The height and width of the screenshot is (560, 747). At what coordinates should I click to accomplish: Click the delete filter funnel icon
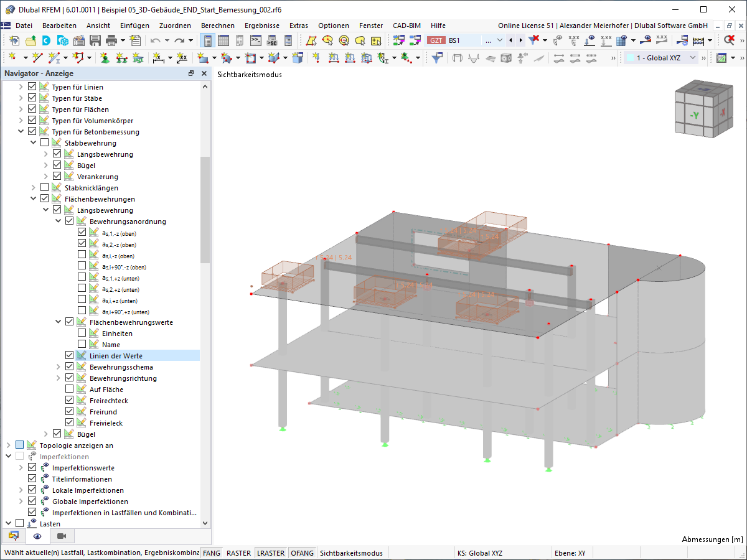[x=533, y=41]
